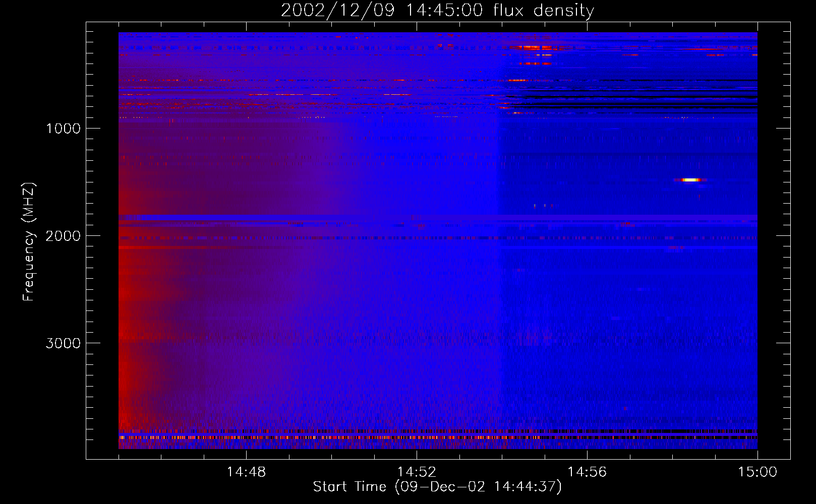Click the '3000' frequency tick label
Image resolution: width=816 pixels, height=504 pixels.
pos(63,343)
